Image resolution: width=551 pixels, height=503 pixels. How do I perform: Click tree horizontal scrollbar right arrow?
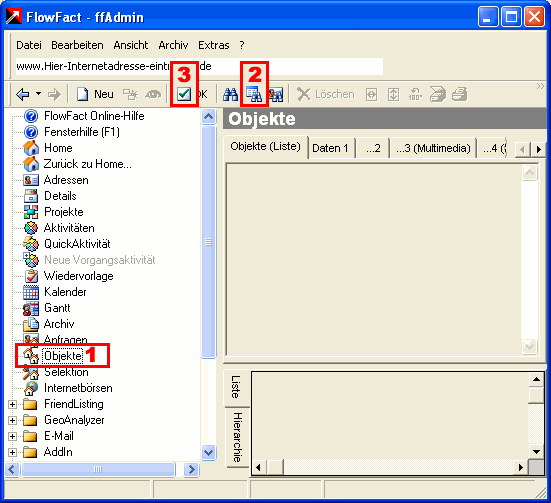coord(191,469)
